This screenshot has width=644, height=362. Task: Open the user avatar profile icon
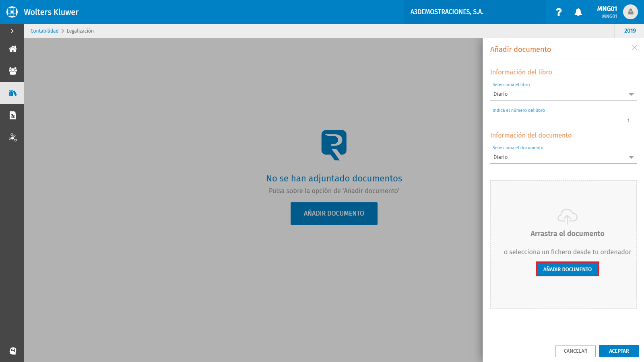[630, 12]
